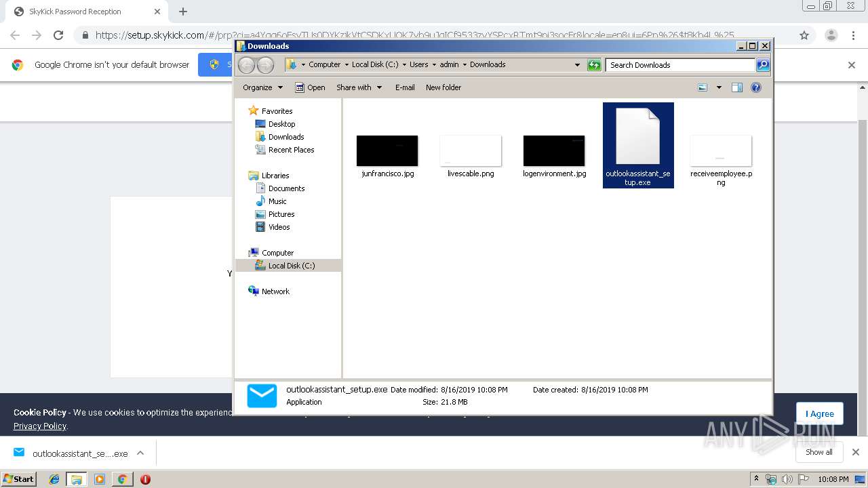Reload the Chrome page

tap(58, 35)
